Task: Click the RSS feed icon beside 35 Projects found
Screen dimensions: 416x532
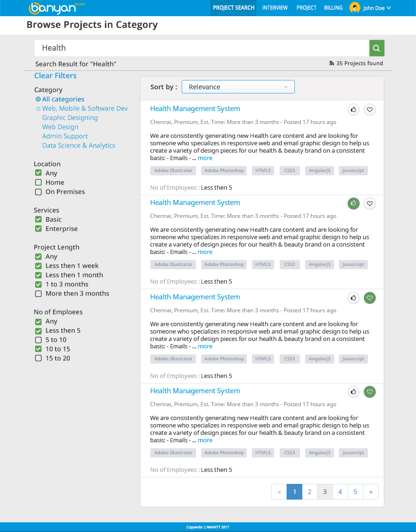Action: tap(331, 63)
